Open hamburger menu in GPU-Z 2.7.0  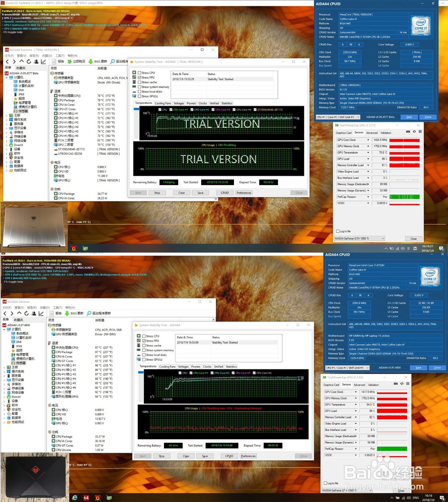[420, 132]
